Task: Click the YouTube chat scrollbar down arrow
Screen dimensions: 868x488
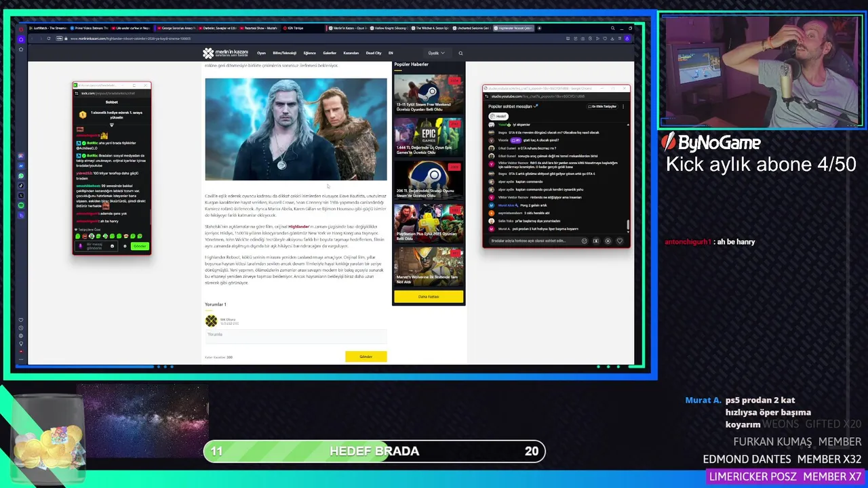Action: (x=628, y=230)
